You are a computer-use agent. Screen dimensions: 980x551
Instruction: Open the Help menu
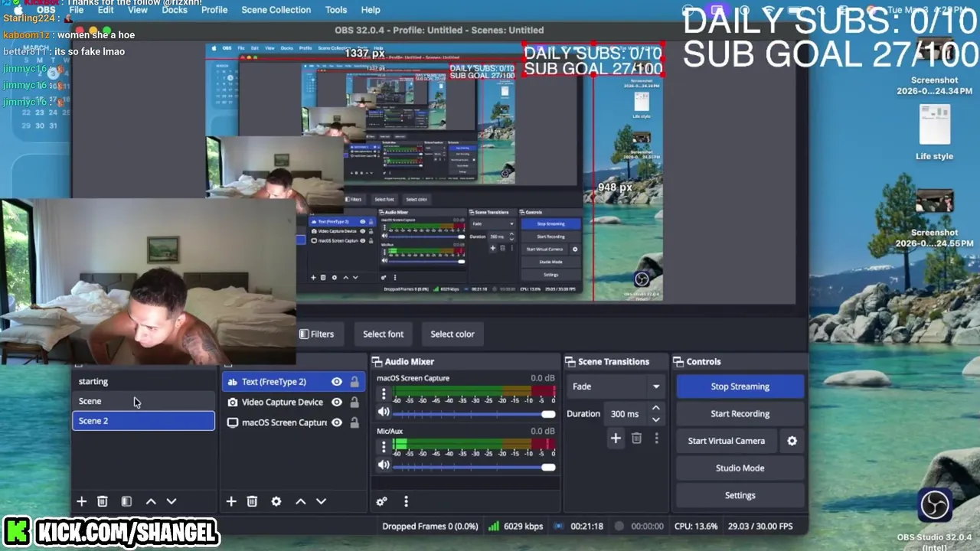click(x=371, y=10)
